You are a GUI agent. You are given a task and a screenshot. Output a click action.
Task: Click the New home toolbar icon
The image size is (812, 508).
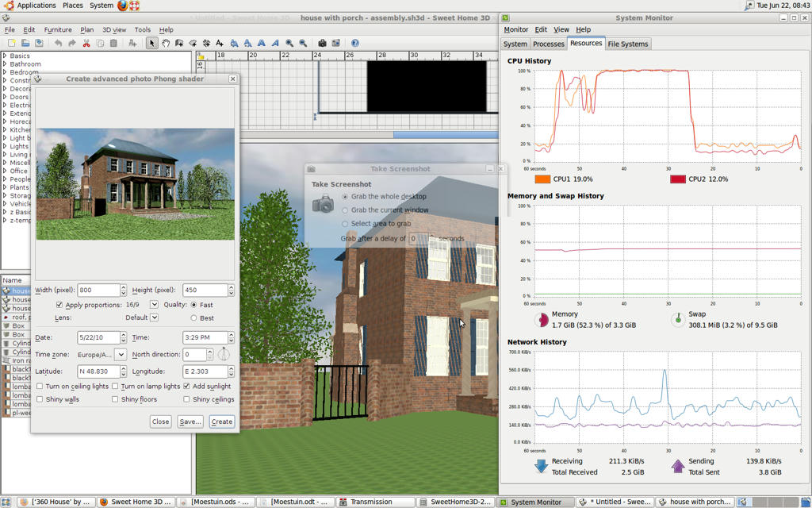[x=11, y=43]
